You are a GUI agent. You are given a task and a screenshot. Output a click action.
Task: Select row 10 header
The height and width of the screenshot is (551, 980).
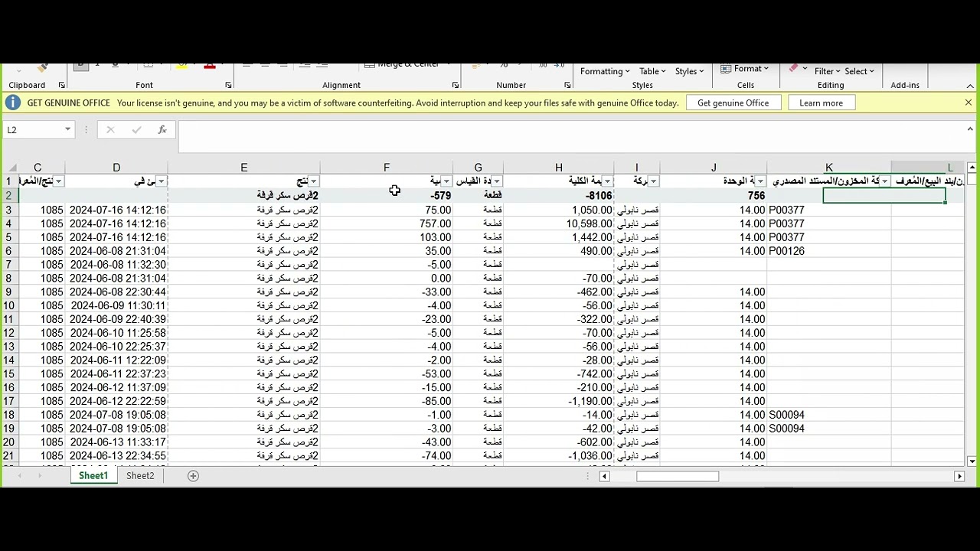9,305
